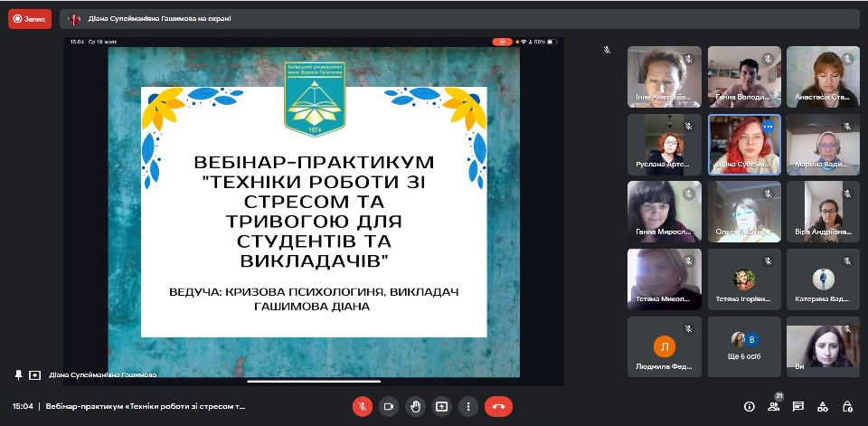The width and height of the screenshot is (868, 426).
Task: Select Ганна Волод participant video tile
Action: pos(744,77)
